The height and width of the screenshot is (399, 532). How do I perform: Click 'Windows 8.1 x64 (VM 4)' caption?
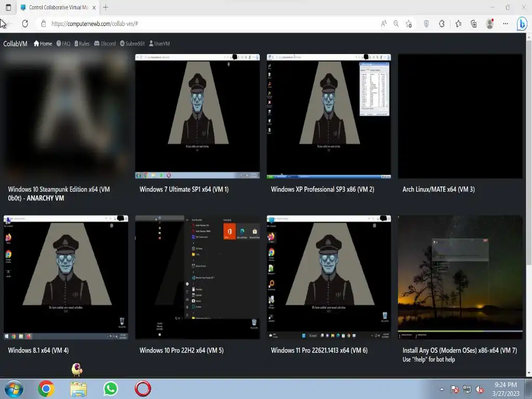(x=38, y=350)
